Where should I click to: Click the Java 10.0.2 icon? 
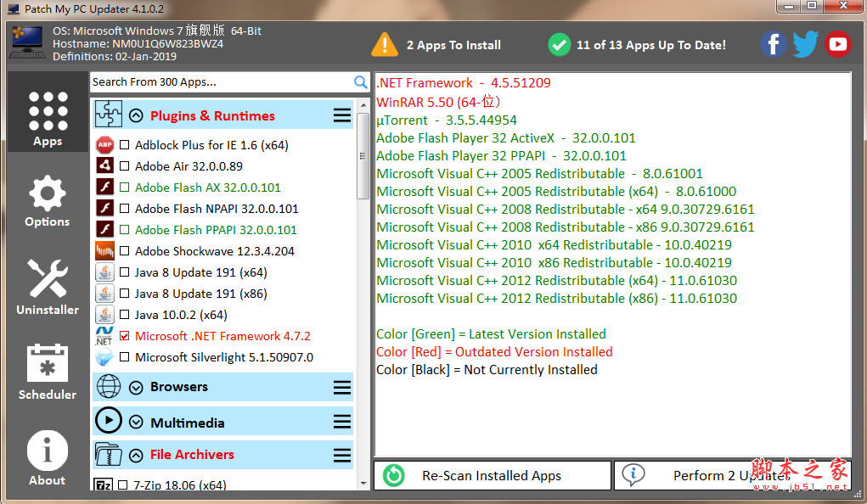pos(104,315)
